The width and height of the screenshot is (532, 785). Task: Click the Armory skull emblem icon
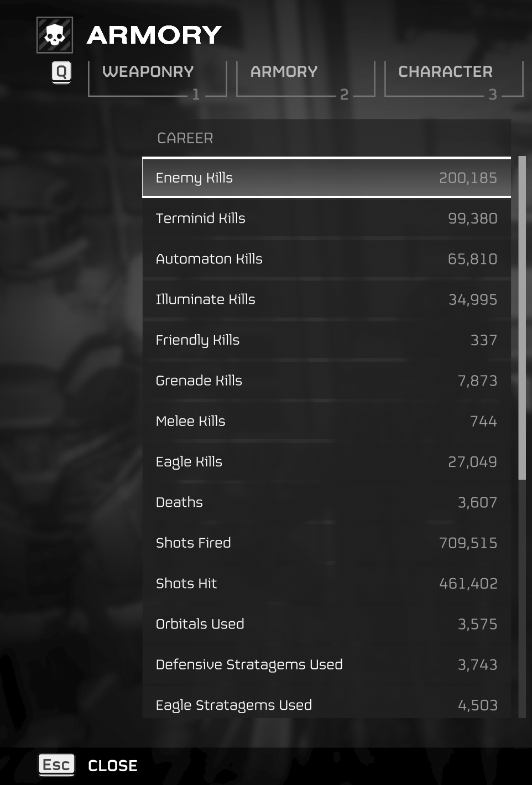click(54, 35)
